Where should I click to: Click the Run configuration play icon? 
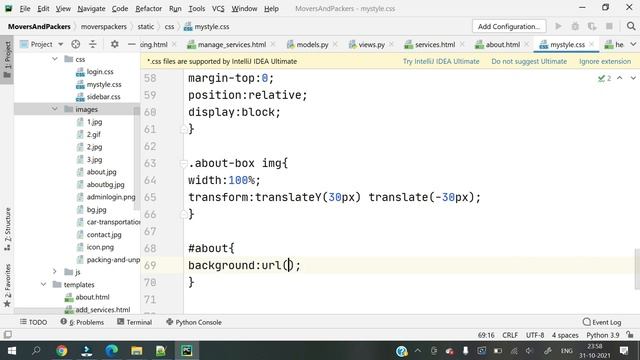(x=558, y=26)
